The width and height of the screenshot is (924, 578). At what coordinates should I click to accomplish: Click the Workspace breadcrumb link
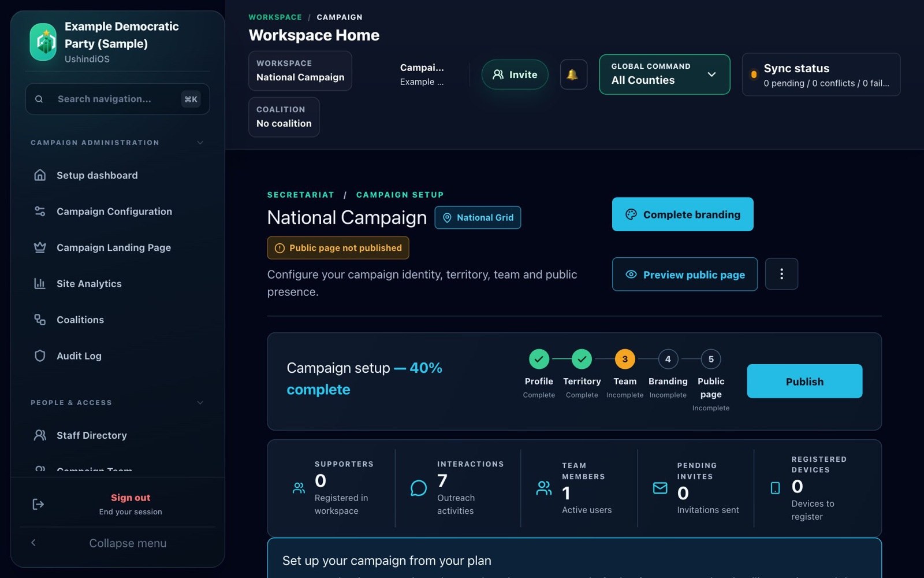(275, 17)
